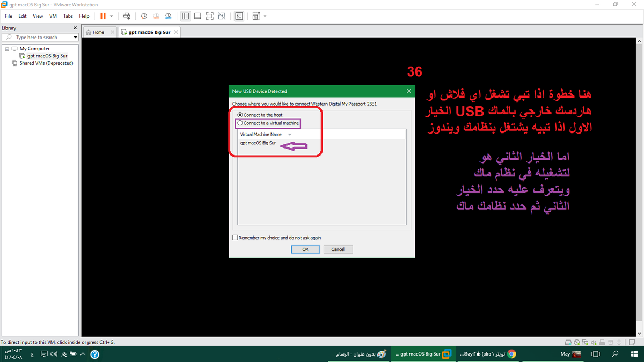Click the sound card status bar icon
This screenshot has height=362, width=644.
[x=594, y=342]
